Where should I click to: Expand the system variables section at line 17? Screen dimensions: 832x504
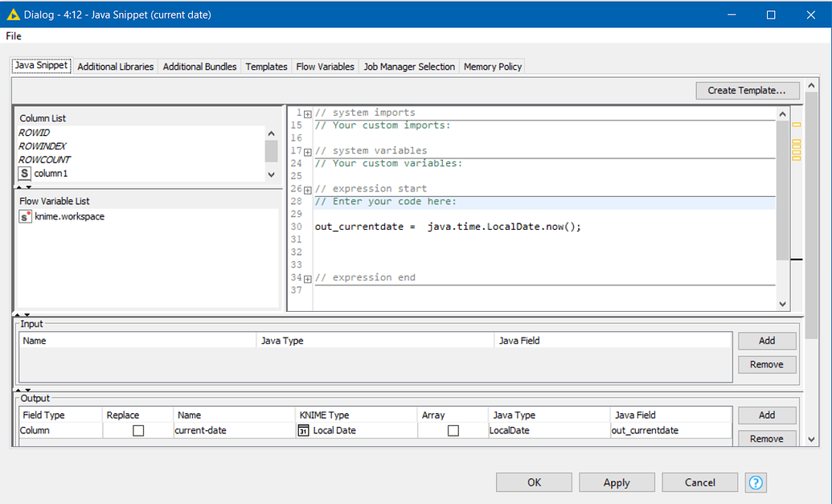click(306, 150)
